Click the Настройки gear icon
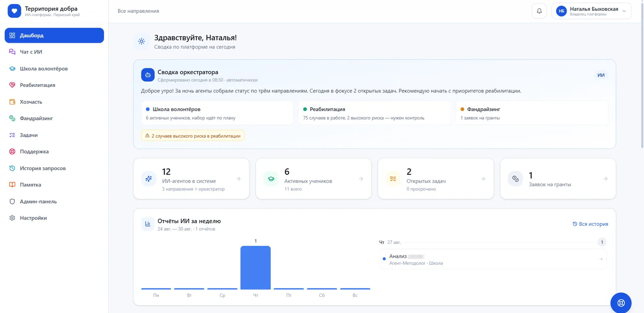The width and height of the screenshot is (644, 313). click(12, 218)
